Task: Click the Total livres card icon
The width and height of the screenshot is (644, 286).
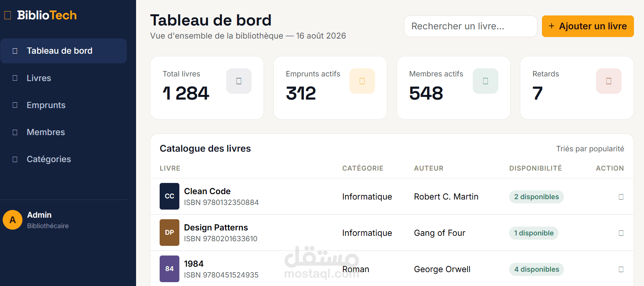Action: [239, 81]
